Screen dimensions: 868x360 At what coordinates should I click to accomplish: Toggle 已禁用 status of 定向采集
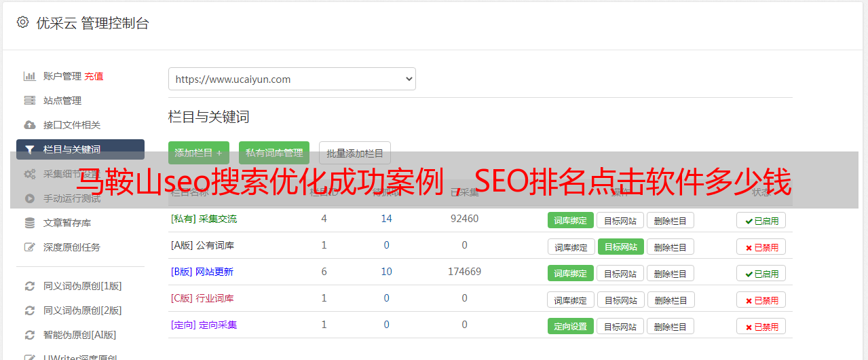click(761, 326)
